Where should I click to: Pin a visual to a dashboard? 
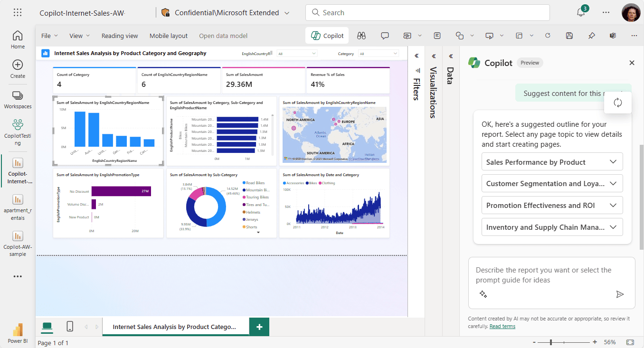(591, 35)
